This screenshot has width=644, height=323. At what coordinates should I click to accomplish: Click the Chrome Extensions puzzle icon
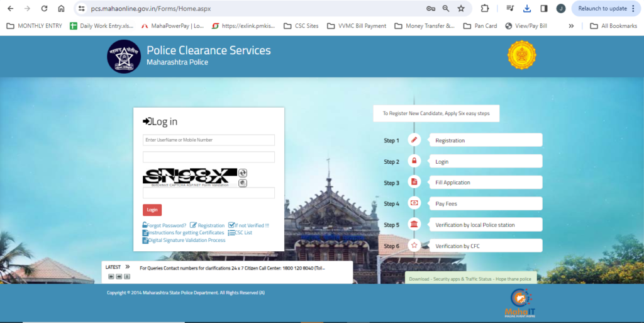485,9
